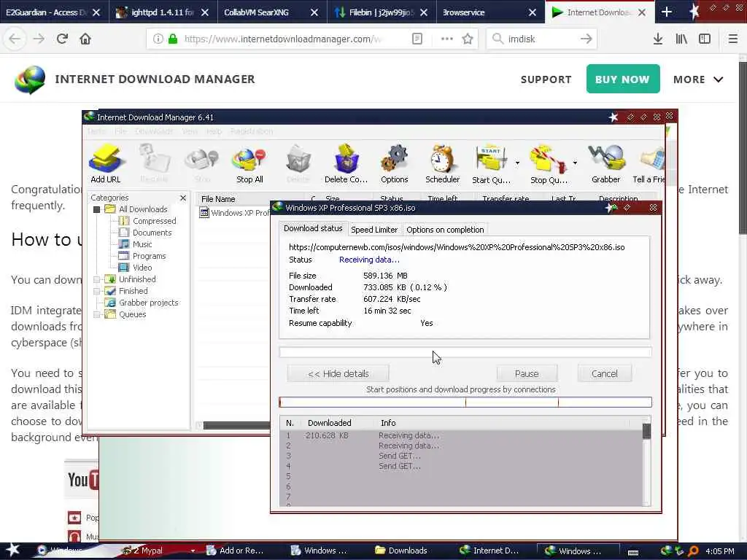Go back in the browser
The width and height of the screenshot is (747, 560).
(15, 39)
